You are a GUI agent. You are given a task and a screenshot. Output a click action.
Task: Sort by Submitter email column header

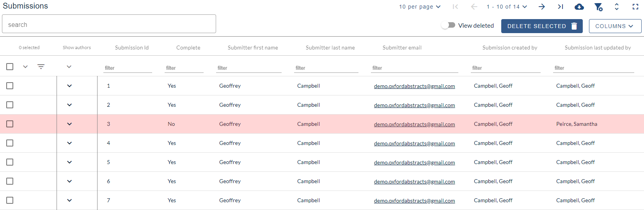click(402, 48)
